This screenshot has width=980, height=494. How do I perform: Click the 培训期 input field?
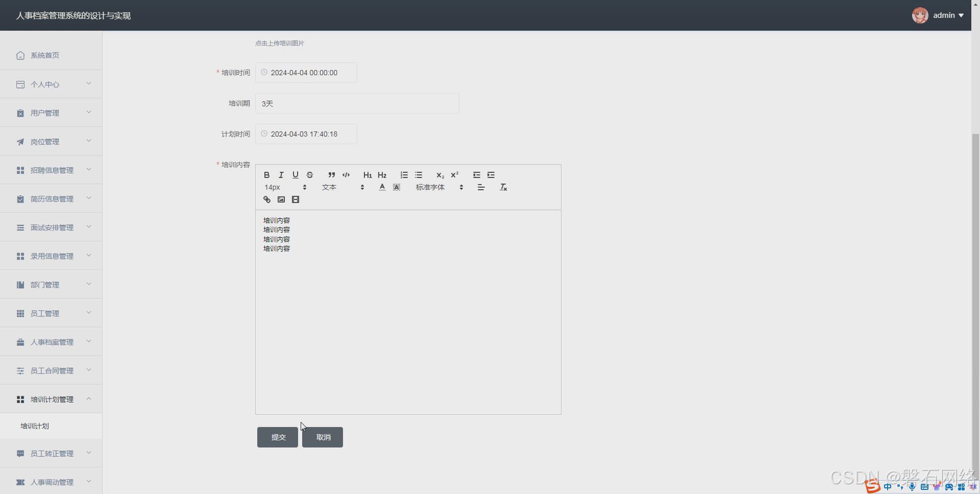pyautogui.click(x=357, y=103)
